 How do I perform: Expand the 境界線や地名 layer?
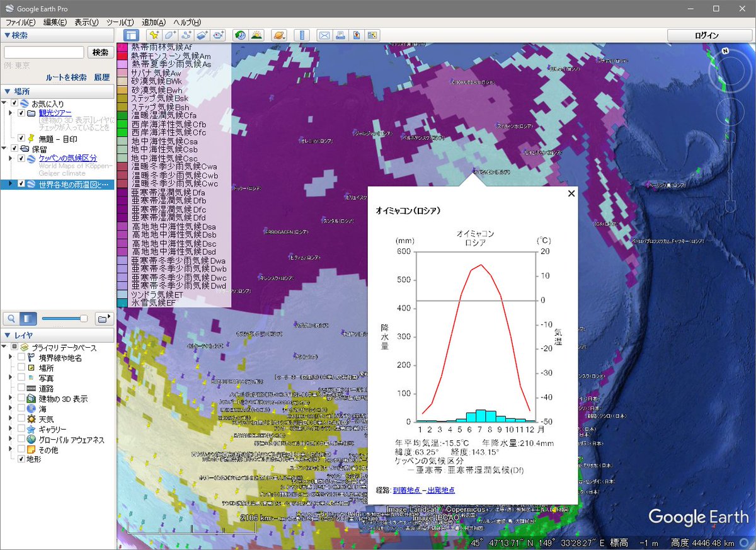(x=11, y=358)
